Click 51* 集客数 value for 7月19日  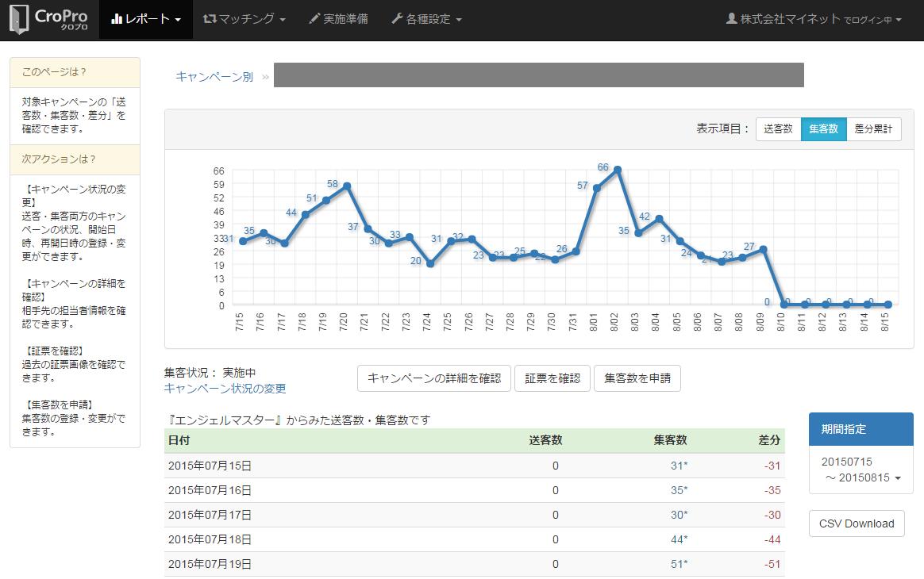pyautogui.click(x=679, y=564)
